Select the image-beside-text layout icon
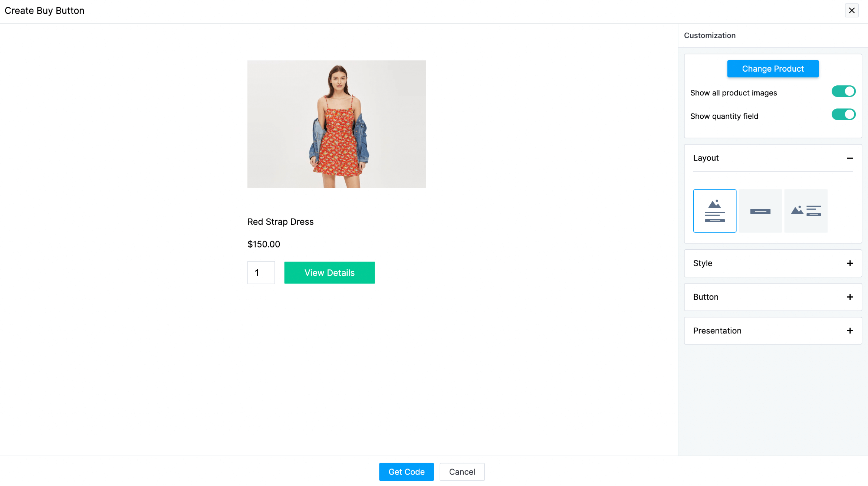Screen dimensions: 868x486 tap(806, 210)
